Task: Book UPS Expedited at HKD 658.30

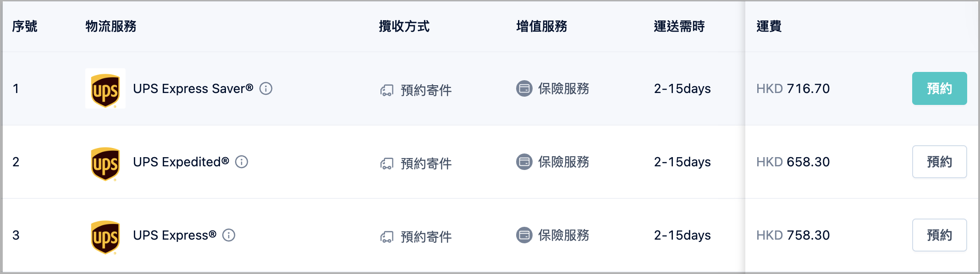Action: pos(939,162)
